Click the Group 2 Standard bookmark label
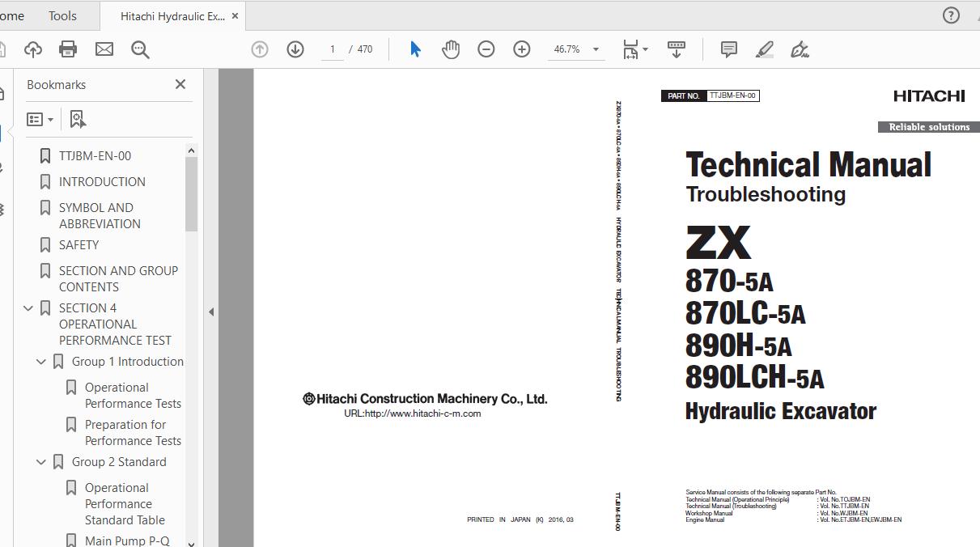980x547 pixels. tap(119, 462)
